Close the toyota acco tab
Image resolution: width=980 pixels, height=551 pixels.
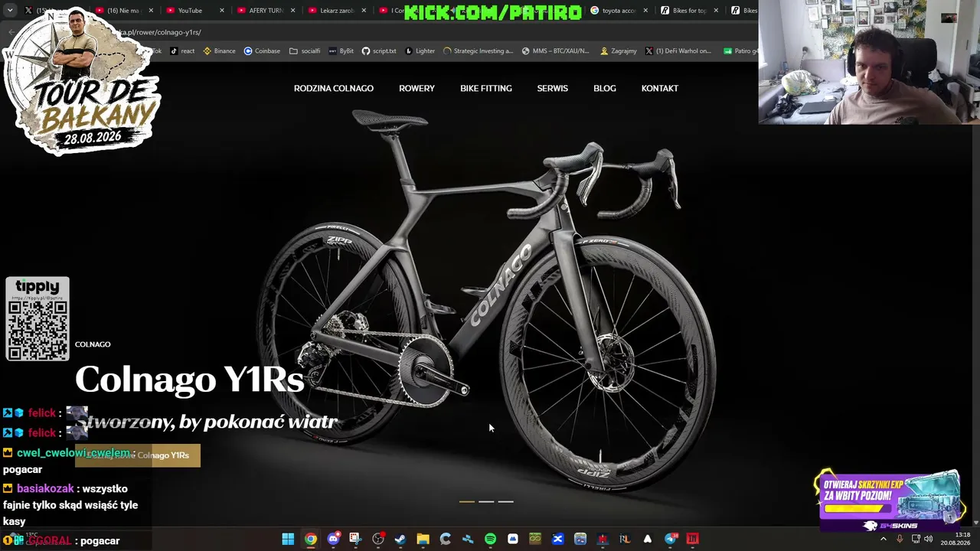645,11
